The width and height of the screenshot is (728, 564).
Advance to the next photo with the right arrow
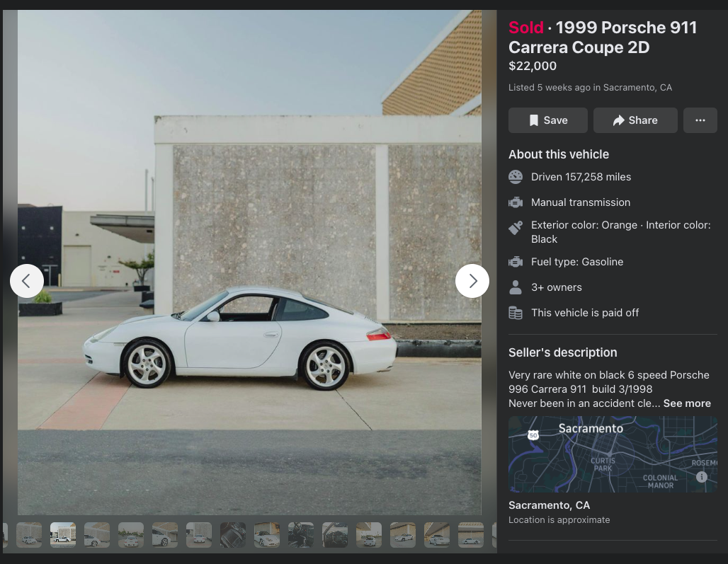(472, 281)
